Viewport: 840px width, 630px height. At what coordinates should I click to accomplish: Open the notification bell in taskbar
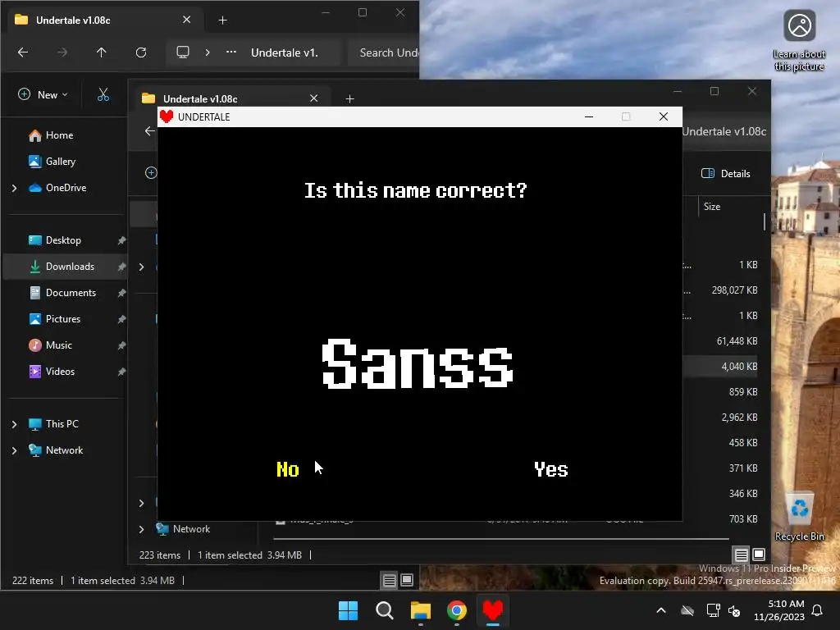818,610
